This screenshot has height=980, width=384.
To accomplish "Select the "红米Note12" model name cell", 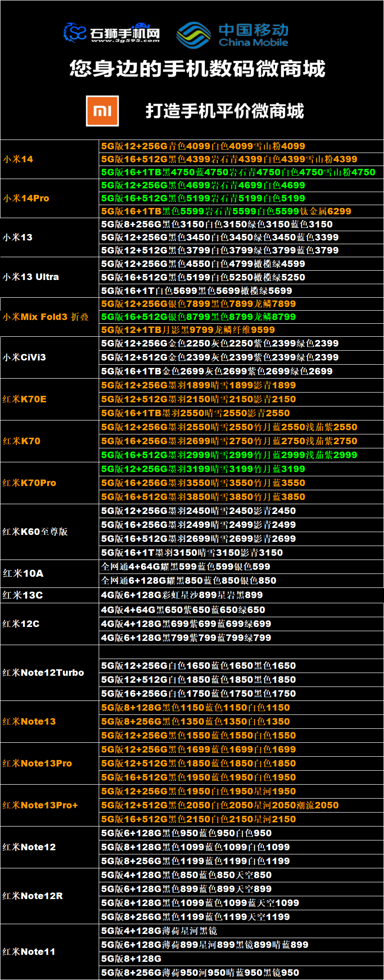I will (49, 847).
